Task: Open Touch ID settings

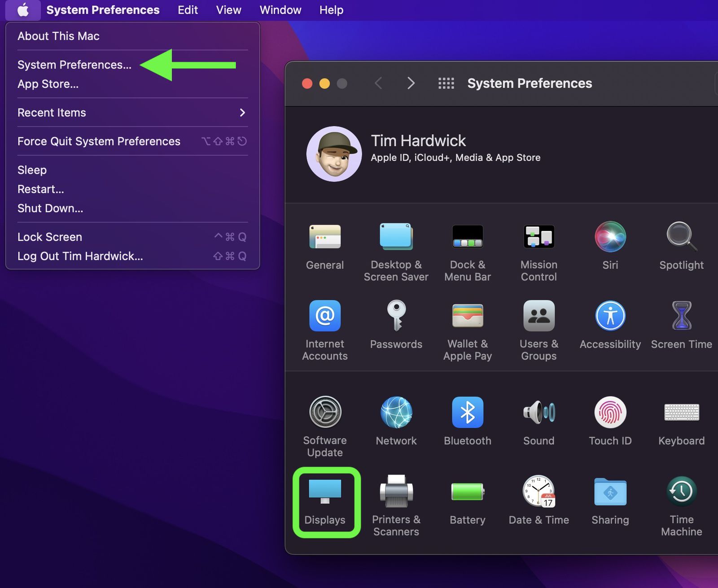Action: click(x=610, y=413)
